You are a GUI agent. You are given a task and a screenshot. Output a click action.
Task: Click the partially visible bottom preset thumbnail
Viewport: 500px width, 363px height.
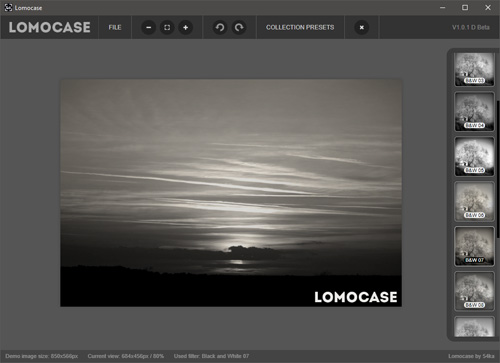474,327
